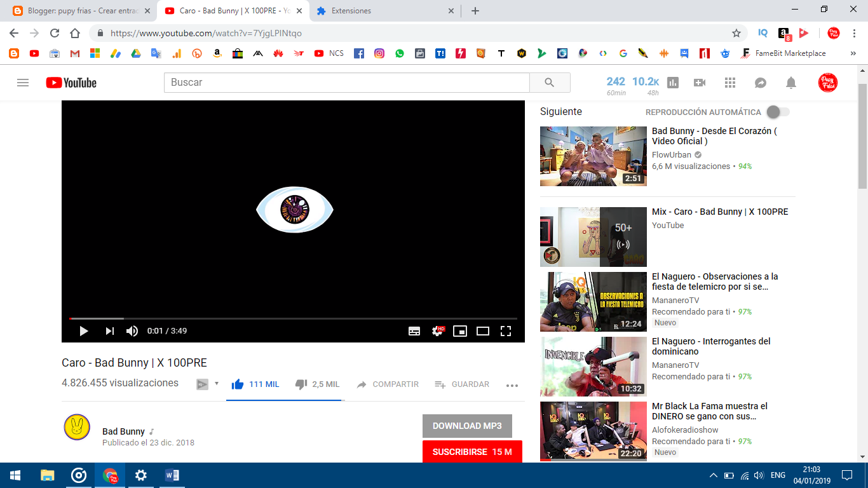Click the Buscar search field
Screen dimensions: 868x488
click(x=347, y=83)
